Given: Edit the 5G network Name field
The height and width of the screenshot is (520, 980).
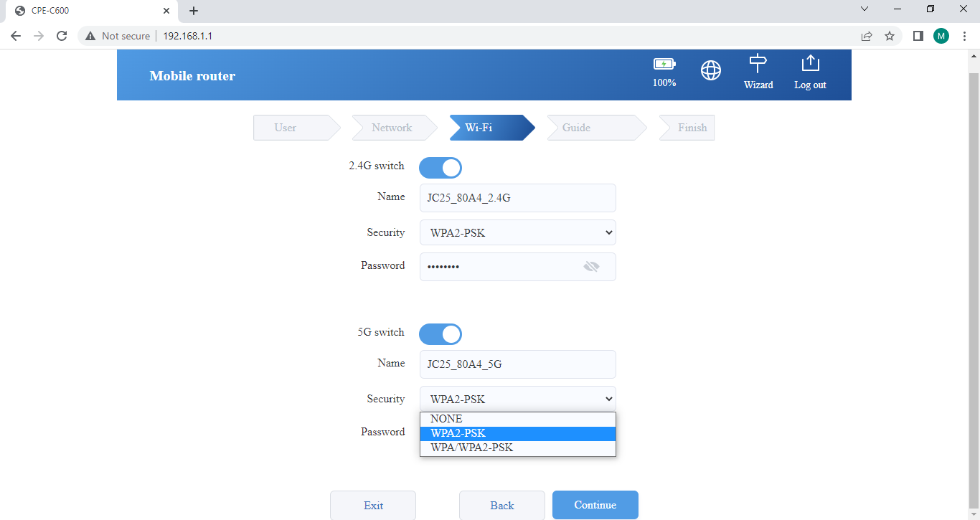Looking at the screenshot, I should point(518,364).
